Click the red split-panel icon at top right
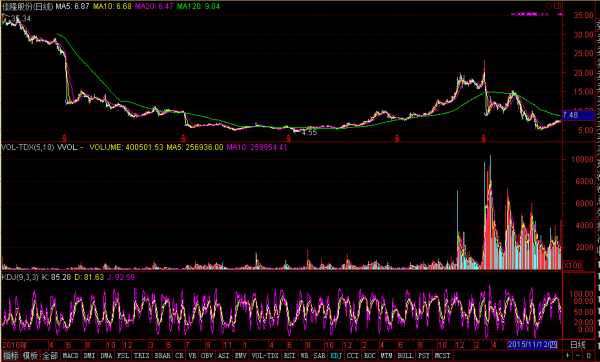This screenshot has height=362, width=600. pyautogui.click(x=557, y=6)
